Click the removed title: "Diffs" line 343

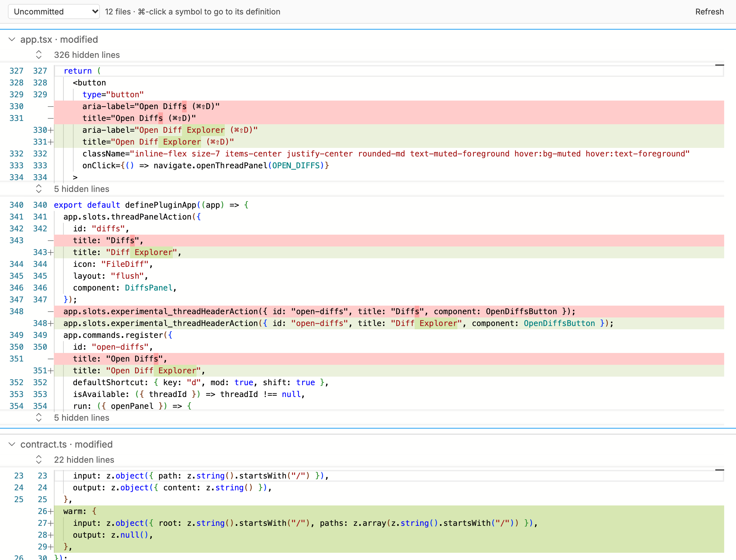click(389, 240)
